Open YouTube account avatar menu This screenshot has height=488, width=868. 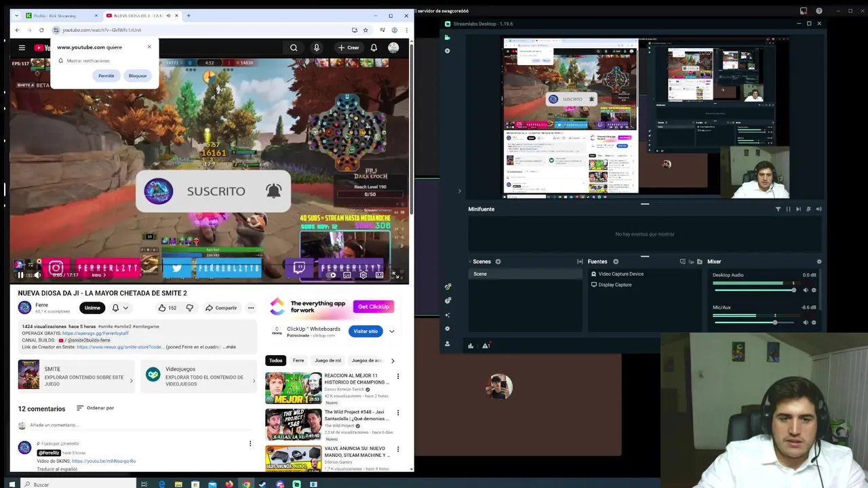coord(393,47)
